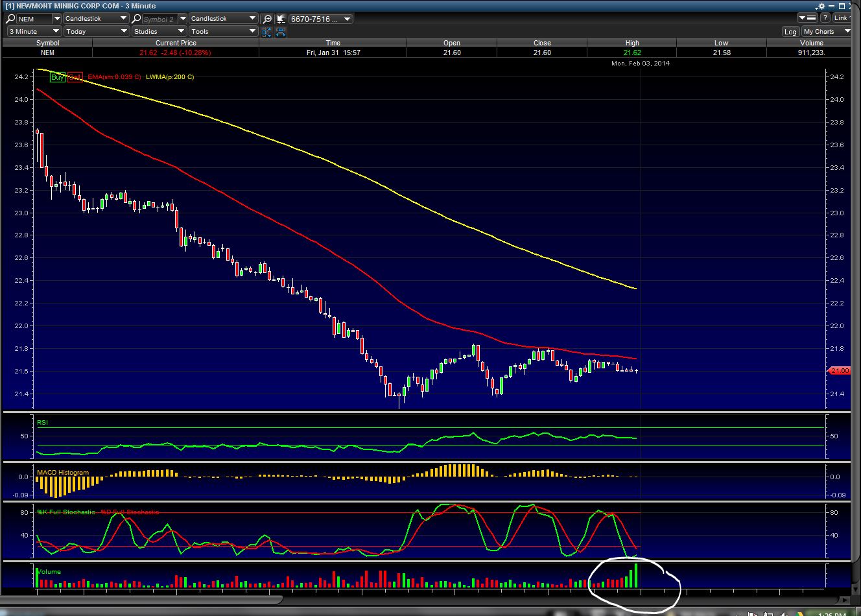This screenshot has width=861, height=616.
Task: Click the magnifier icon beside NEM symbol
Action: [10, 19]
